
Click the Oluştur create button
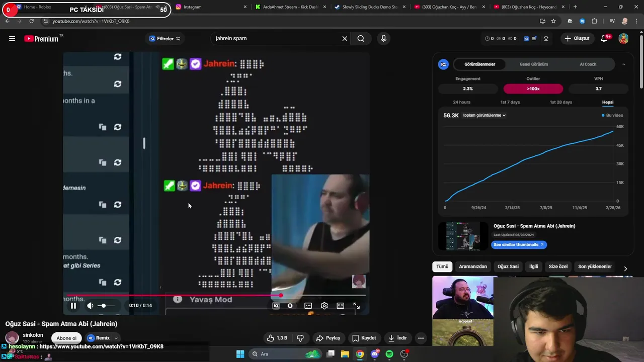pyautogui.click(x=577, y=39)
